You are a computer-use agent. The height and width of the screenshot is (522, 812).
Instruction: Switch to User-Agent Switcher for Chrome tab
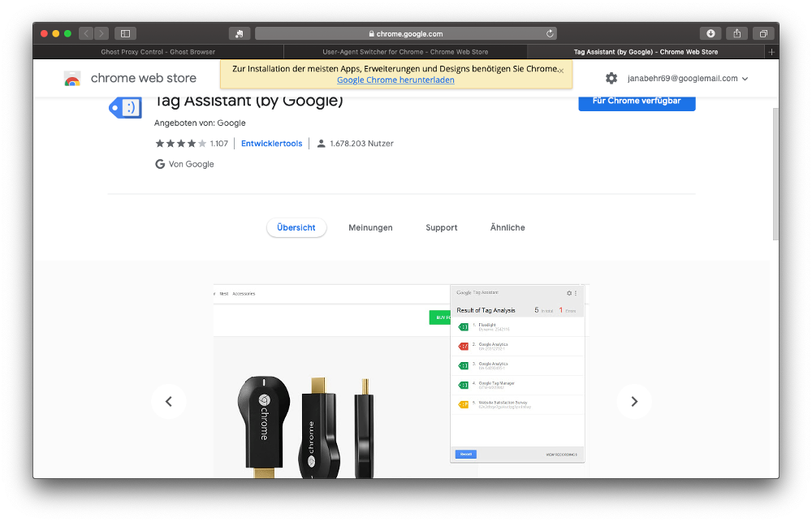coord(405,52)
